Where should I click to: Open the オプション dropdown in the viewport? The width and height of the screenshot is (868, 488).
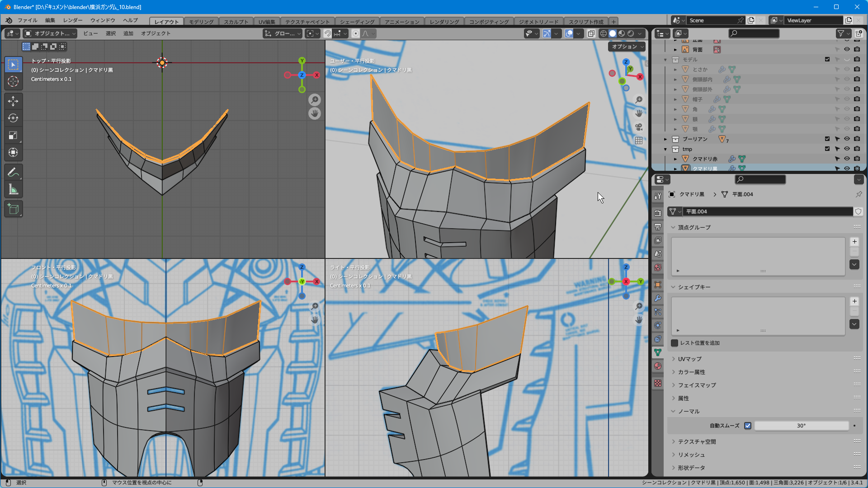point(627,47)
